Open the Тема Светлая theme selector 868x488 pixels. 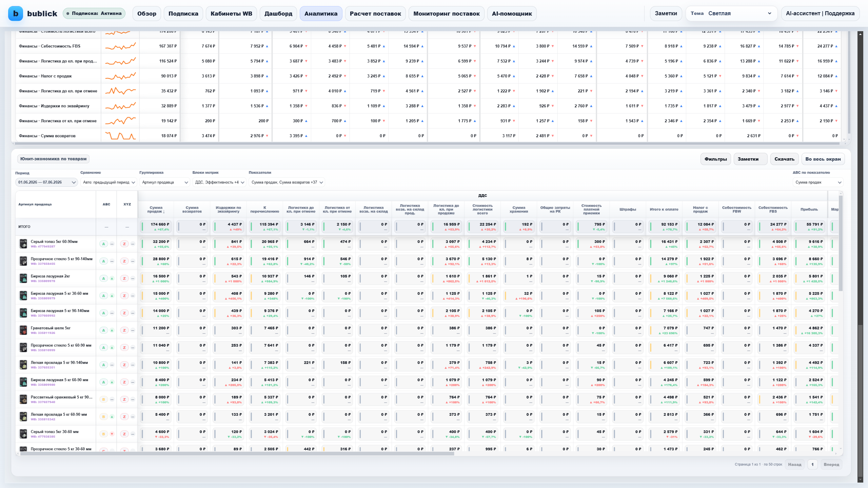[731, 14]
